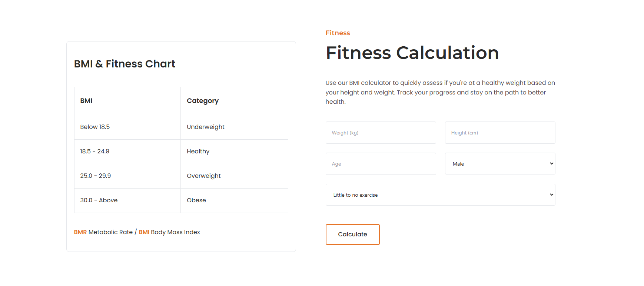Click the orange BMR label
This screenshot has width=644, height=286.
point(80,232)
